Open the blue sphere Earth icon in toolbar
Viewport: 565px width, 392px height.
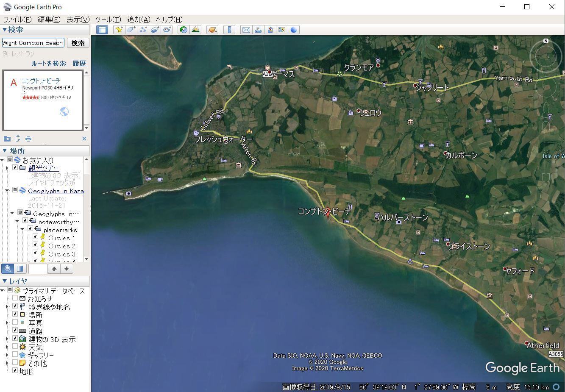pyautogui.click(x=294, y=30)
